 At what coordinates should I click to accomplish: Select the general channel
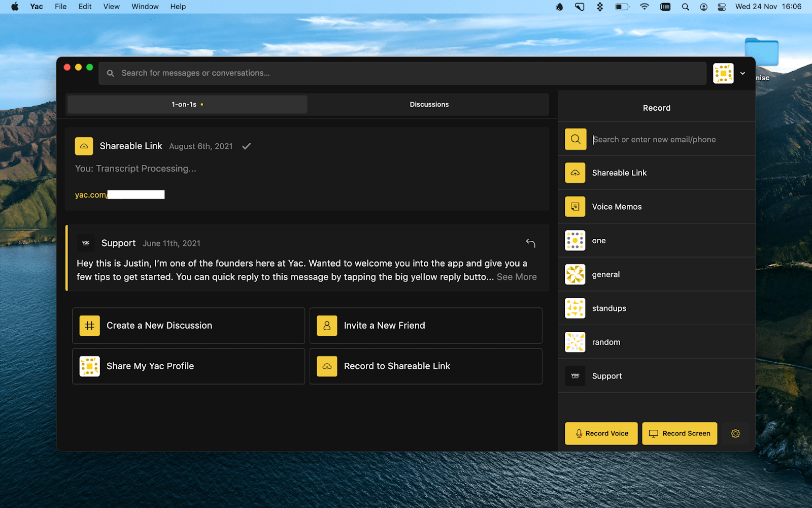pos(657,274)
